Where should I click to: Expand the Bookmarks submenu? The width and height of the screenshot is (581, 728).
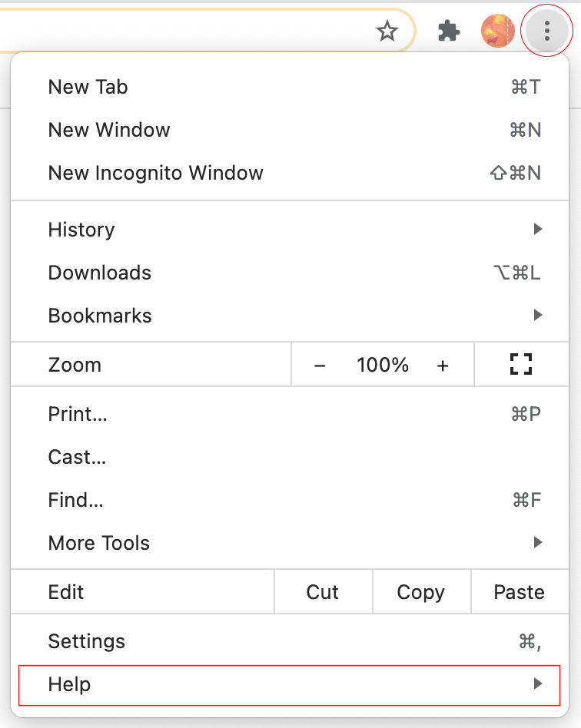(290, 316)
